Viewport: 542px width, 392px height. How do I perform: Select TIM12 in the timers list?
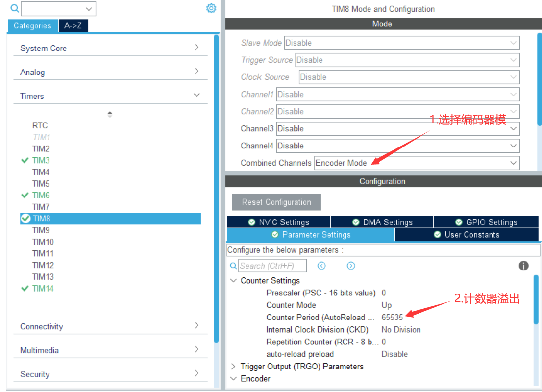click(x=43, y=265)
